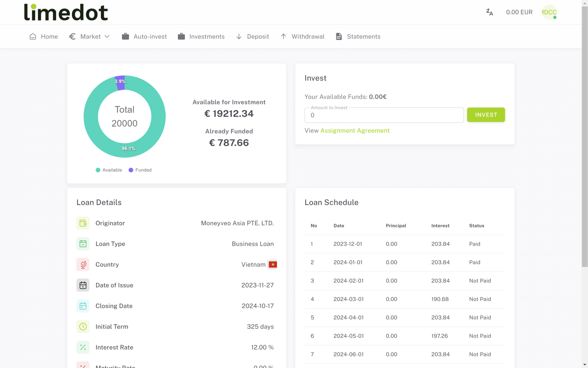Viewport: 588px width, 368px height.
Task: Click the Principal column header
Action: click(x=396, y=226)
